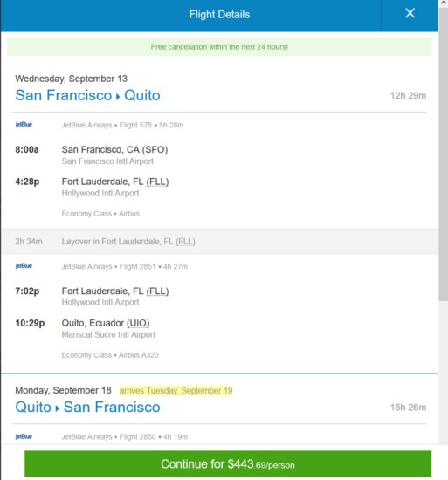Image resolution: width=448 pixels, height=480 pixels.
Task: Open the FLL link in the layover row
Action: [185, 242]
